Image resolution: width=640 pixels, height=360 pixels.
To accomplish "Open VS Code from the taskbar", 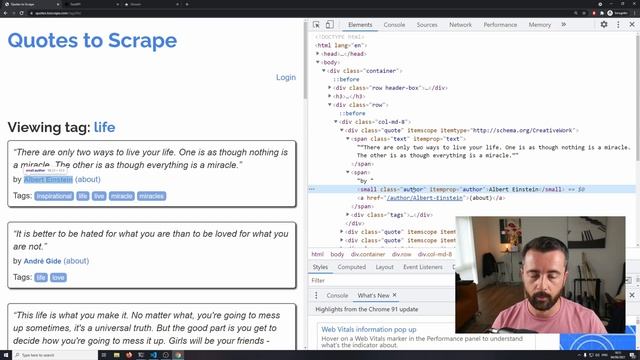I will coord(153,355).
